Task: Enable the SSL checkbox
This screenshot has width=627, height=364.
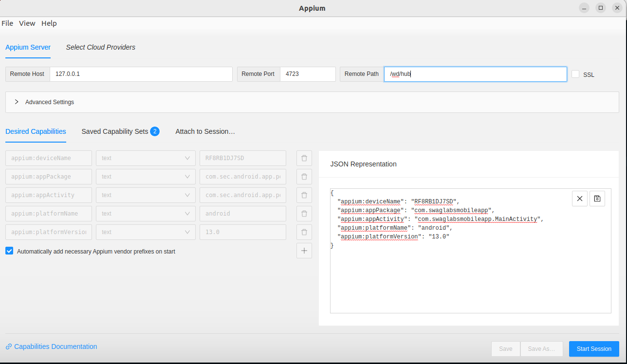Action: 575,74
